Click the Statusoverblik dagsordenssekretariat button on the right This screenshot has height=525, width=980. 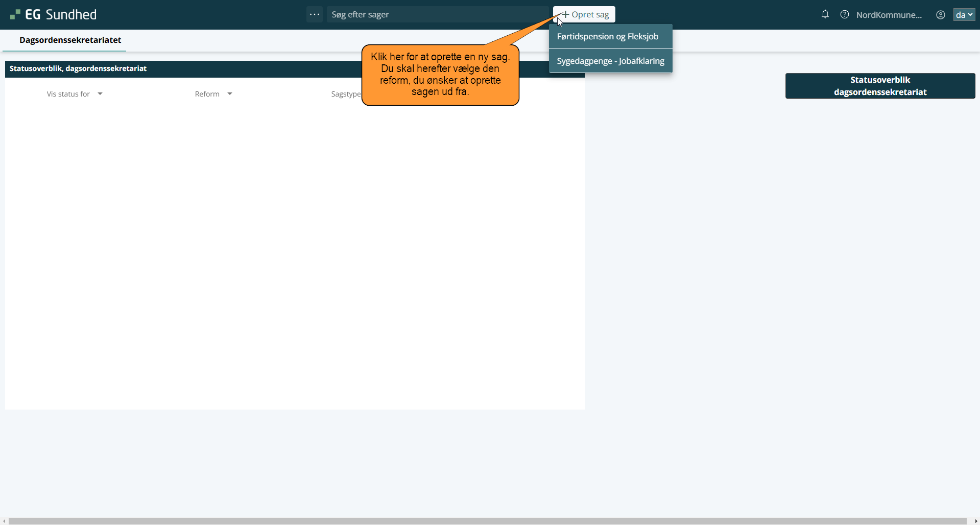click(x=879, y=86)
